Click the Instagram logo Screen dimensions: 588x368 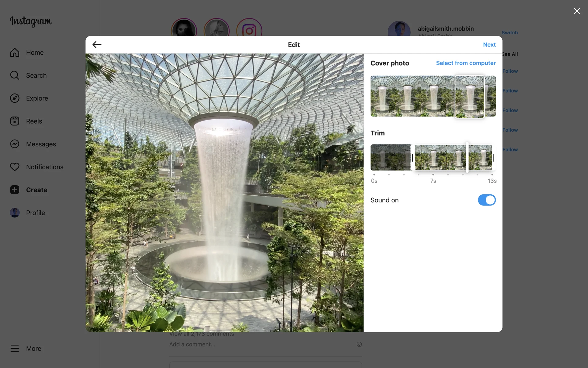[31, 21]
